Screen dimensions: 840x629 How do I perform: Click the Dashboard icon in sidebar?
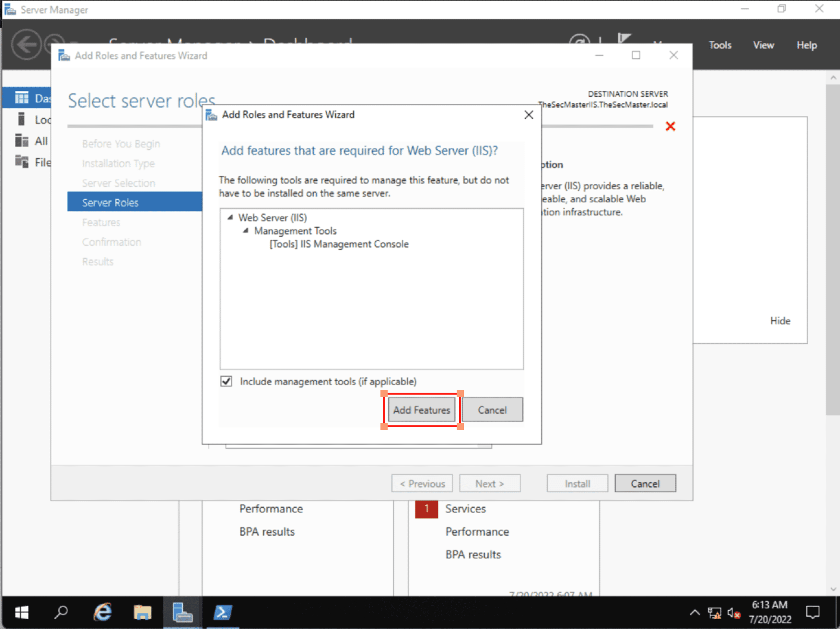pos(21,98)
